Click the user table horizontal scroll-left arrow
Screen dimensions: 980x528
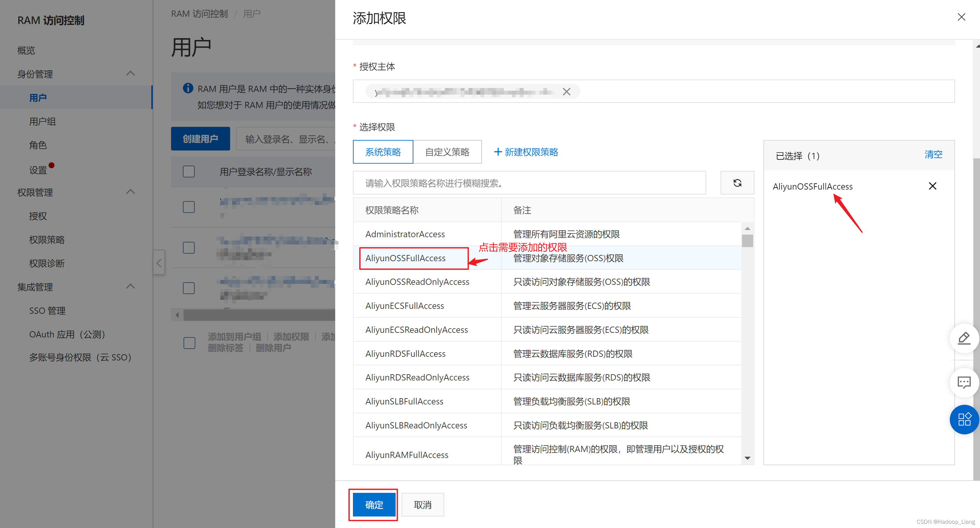[x=177, y=315]
